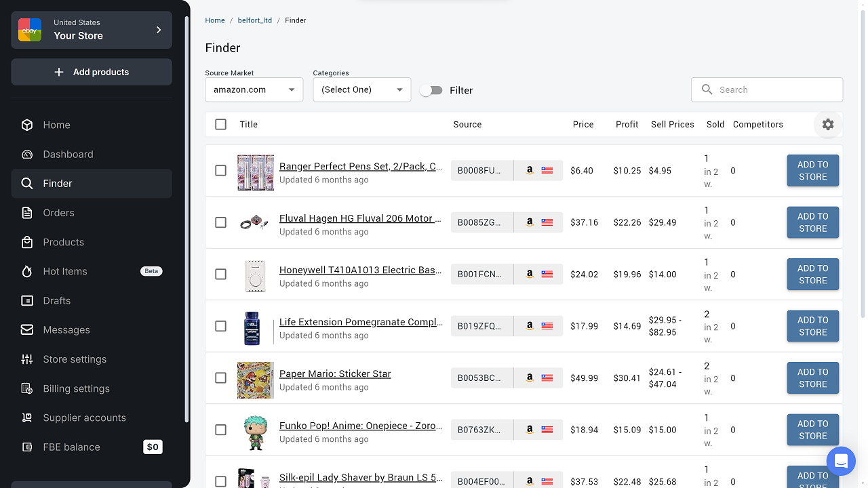Screen dimensions: 868x488
Task: Open the Paper Mario product thumbnail
Action: click(255, 380)
